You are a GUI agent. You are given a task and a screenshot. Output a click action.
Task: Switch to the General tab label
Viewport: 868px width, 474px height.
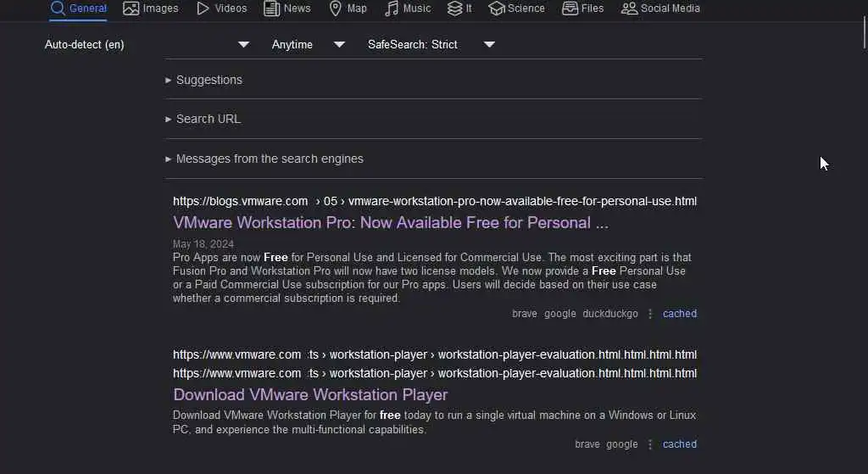click(x=88, y=8)
